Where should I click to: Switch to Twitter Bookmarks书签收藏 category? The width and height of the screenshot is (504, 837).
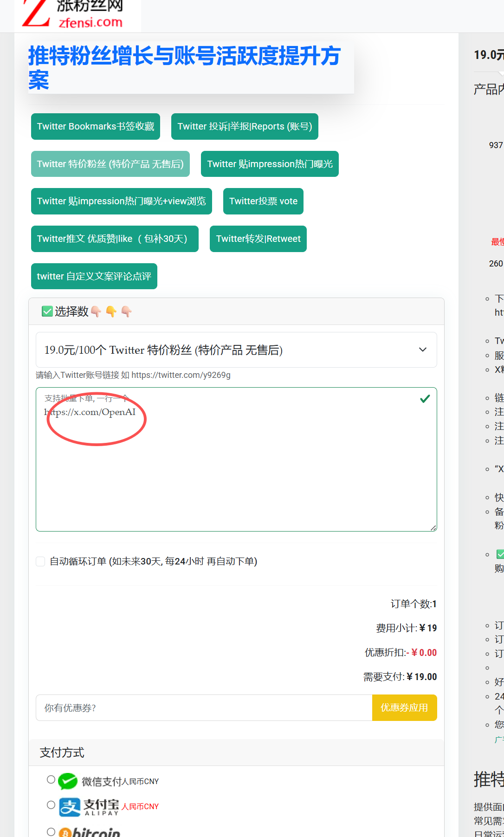(x=96, y=127)
